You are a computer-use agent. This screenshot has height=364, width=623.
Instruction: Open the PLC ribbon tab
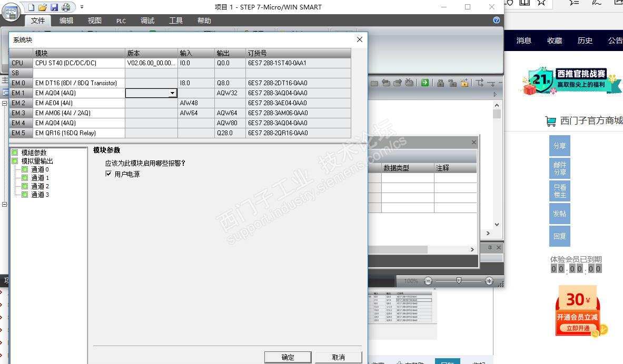[121, 21]
